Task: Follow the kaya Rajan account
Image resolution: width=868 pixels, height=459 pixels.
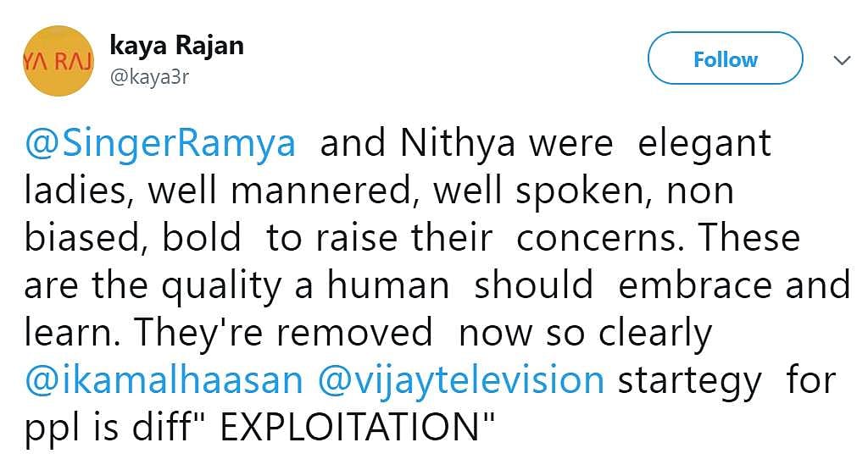Action: point(725,59)
